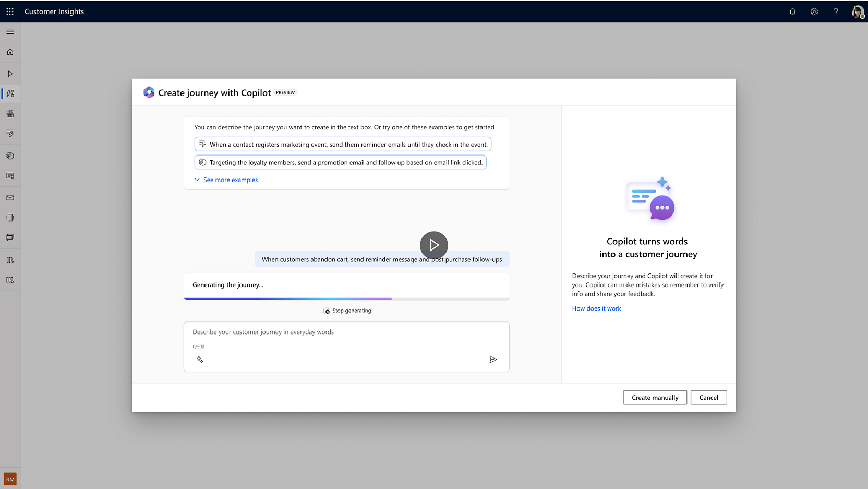Viewport: 868px width, 489px height.
Task: Open the Library books sidebar icon
Action: tap(10, 259)
